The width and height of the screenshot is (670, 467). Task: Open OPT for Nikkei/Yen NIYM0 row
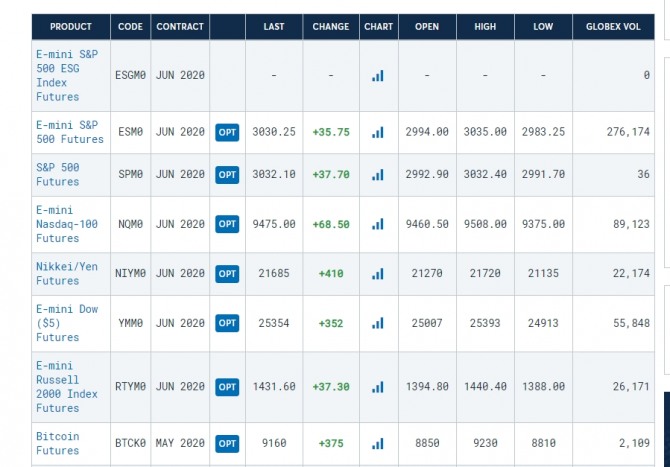pos(227,273)
